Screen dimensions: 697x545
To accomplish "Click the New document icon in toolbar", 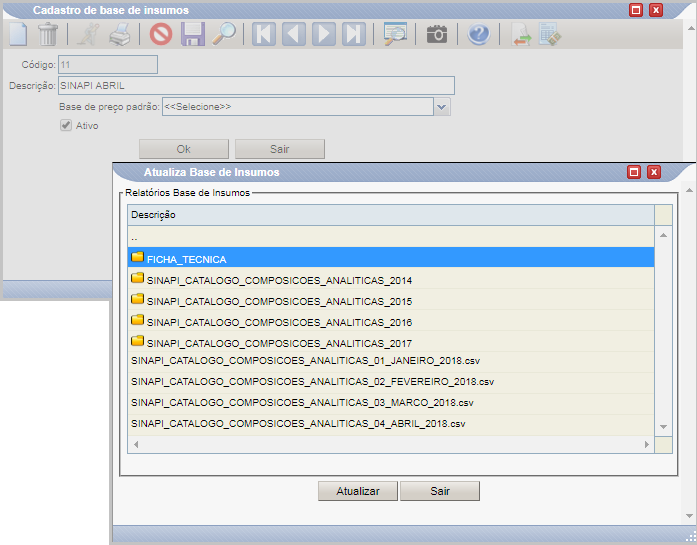I will [x=18, y=34].
